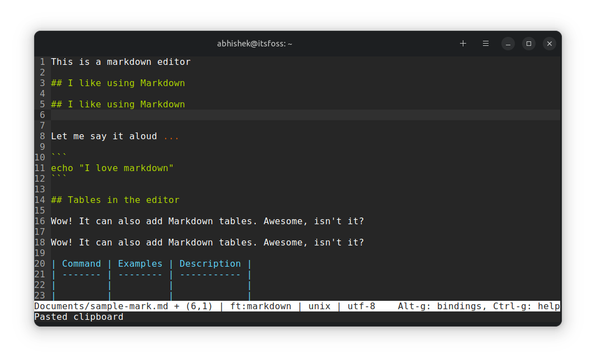Click the window title abhishek@itsfoss: ~
Screen dimensions: 596x364
(x=254, y=44)
